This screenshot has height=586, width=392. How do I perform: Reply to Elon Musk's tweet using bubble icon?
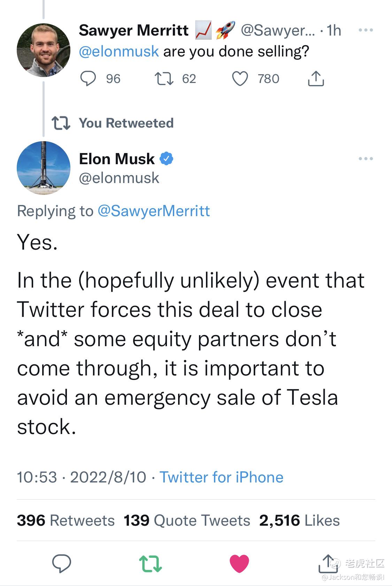tap(62, 564)
